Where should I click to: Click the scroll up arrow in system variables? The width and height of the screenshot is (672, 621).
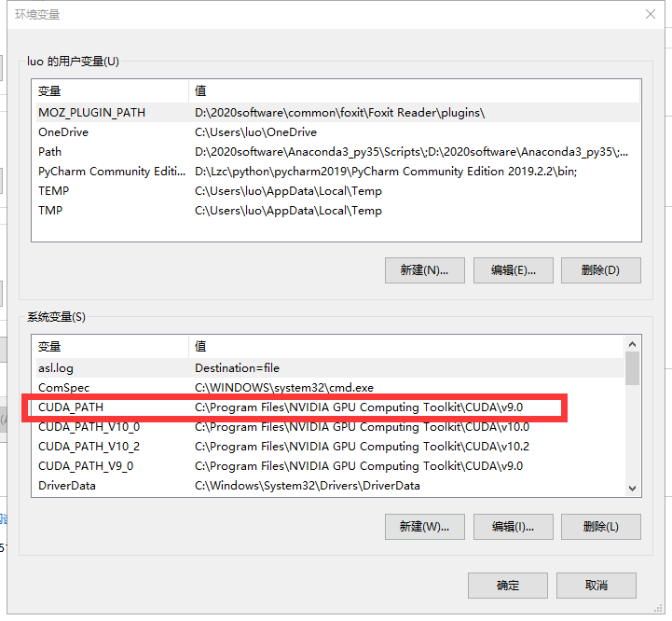click(x=632, y=344)
